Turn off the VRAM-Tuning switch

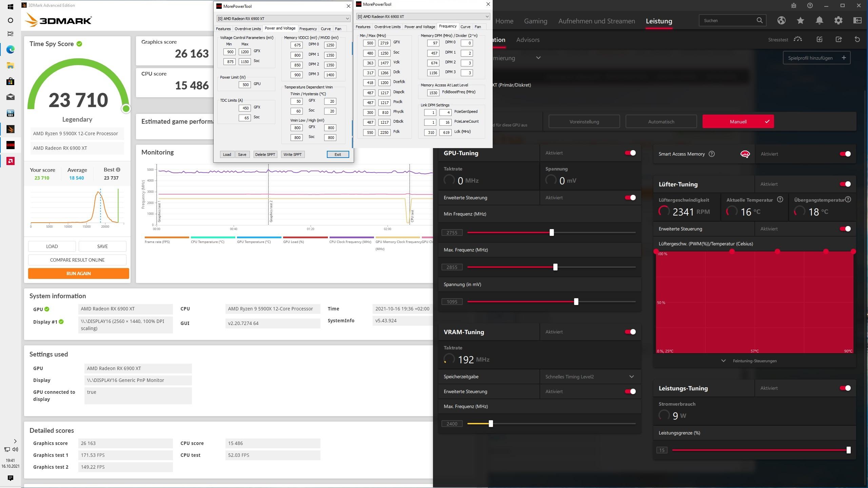click(x=630, y=332)
